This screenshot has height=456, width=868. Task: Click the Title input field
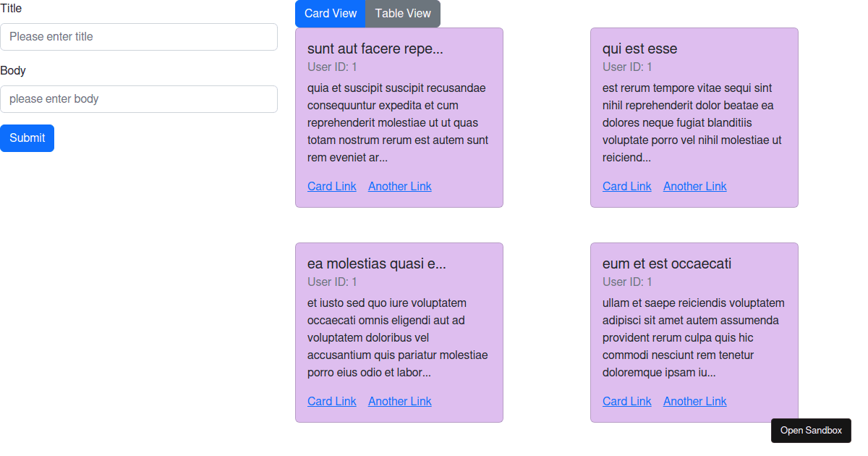tap(139, 36)
